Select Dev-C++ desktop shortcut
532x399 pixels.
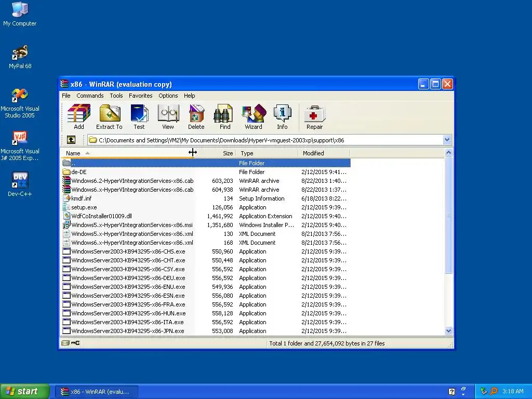coord(20,184)
